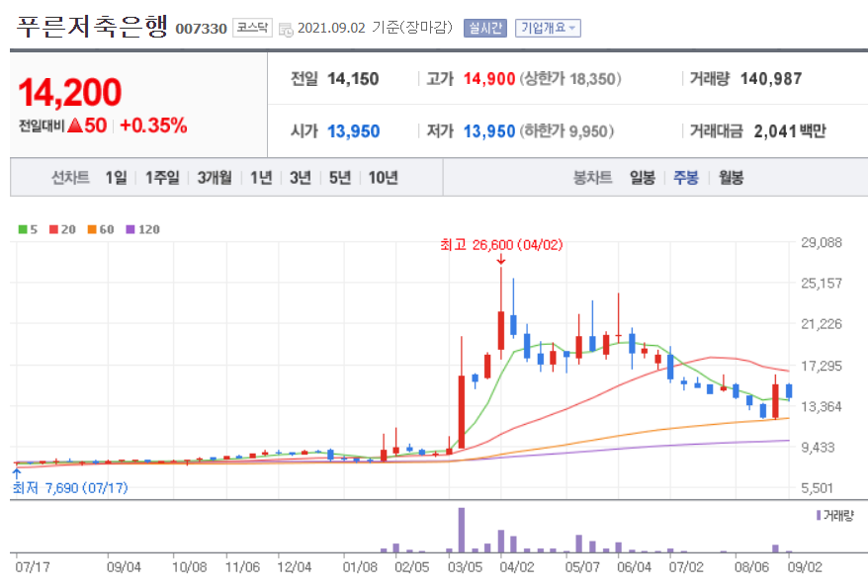Switch to 월봉 monthly candle view
The height and width of the screenshot is (588, 868).
point(729,176)
